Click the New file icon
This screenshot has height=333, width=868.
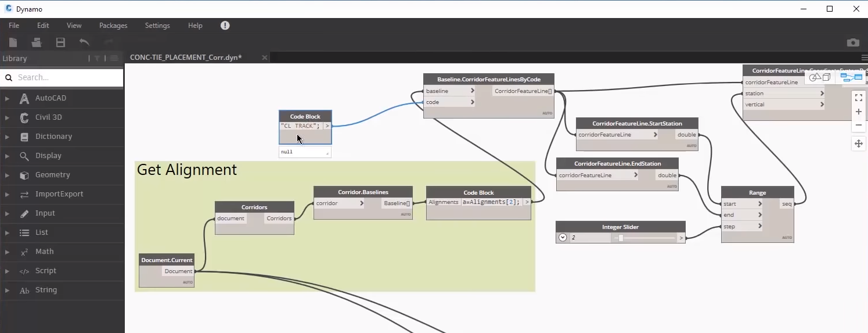(13, 42)
